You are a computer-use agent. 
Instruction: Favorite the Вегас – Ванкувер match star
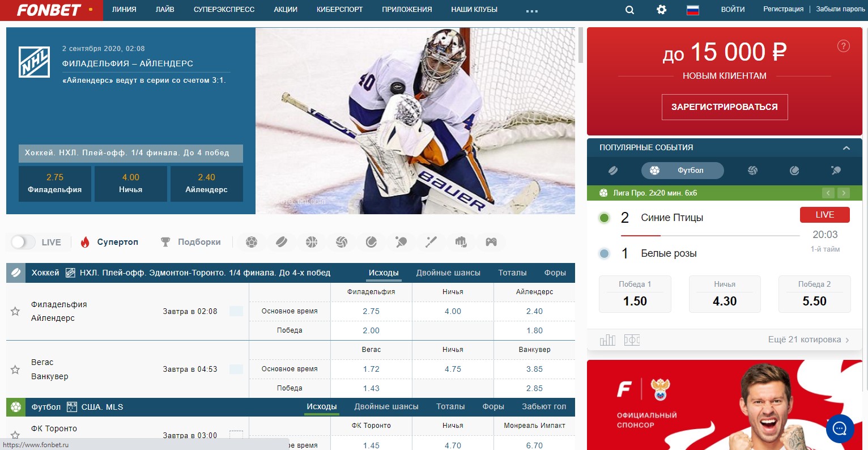15,370
